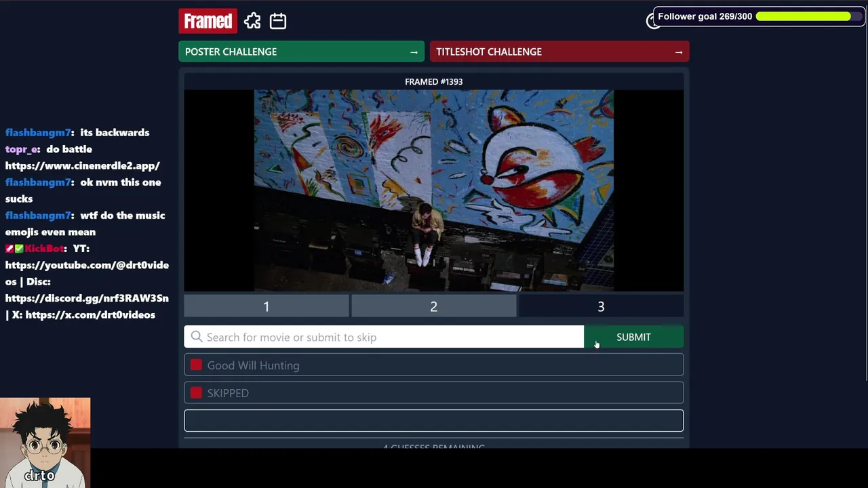Click the movie frame image
The image size is (868, 488).
click(x=434, y=190)
